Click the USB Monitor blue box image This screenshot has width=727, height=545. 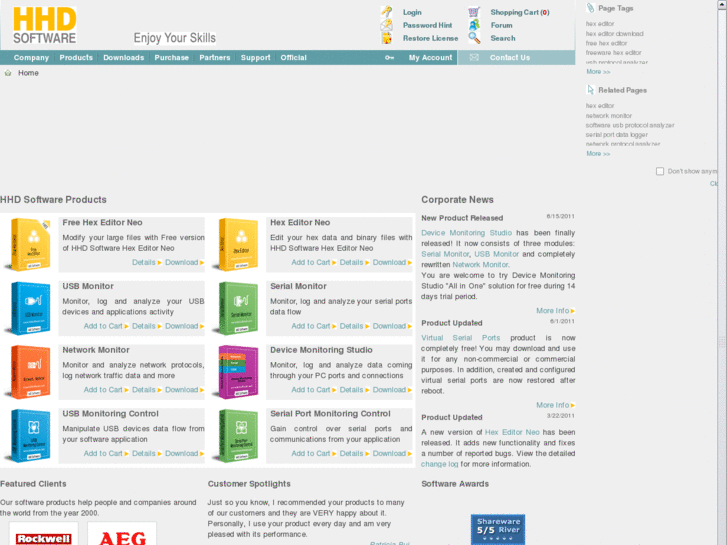(29, 308)
